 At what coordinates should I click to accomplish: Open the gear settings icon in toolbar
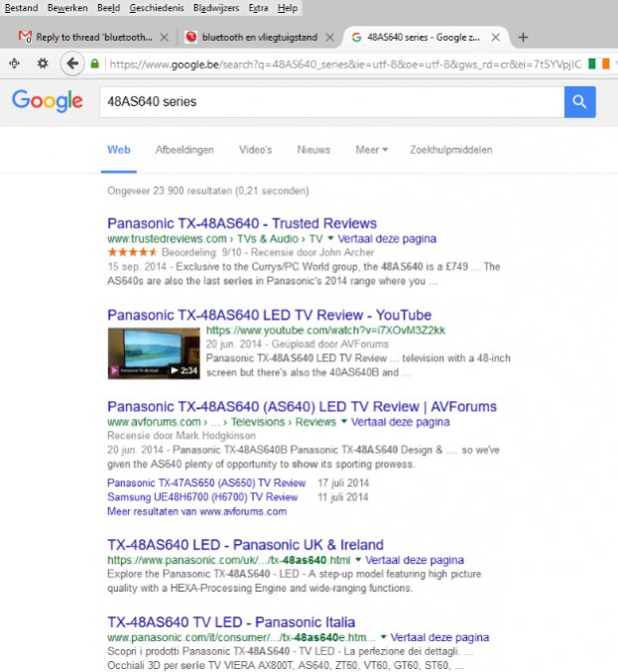coord(43,64)
